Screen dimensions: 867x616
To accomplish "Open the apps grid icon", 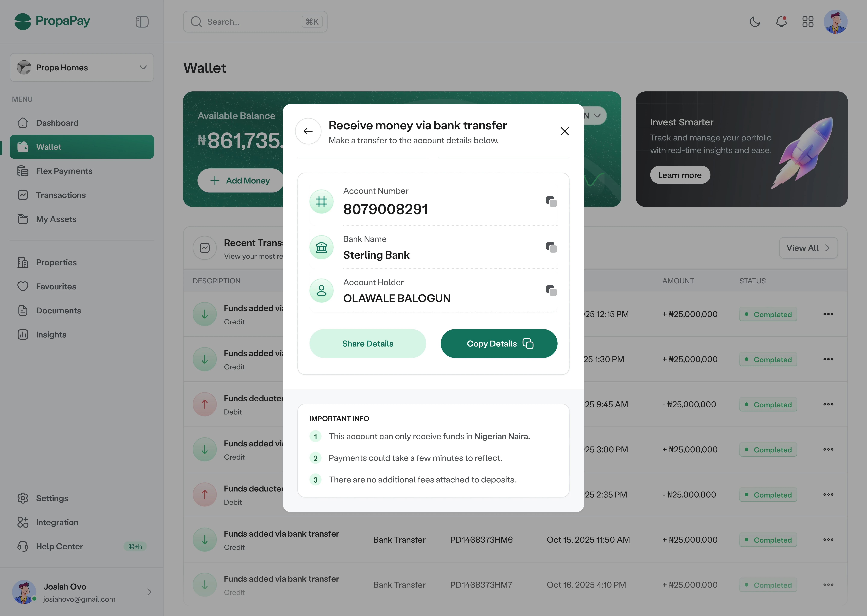I will [x=808, y=22].
